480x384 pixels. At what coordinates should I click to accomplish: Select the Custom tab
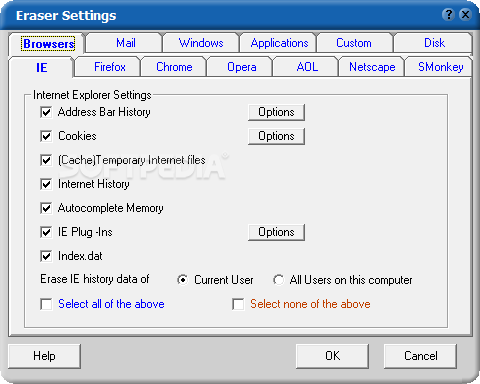pyautogui.click(x=354, y=43)
